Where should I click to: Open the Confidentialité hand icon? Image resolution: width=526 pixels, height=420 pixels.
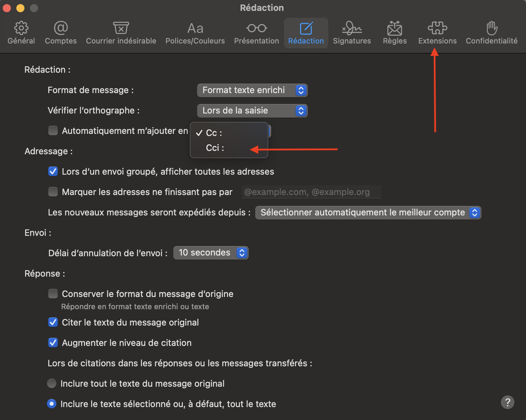491,33
